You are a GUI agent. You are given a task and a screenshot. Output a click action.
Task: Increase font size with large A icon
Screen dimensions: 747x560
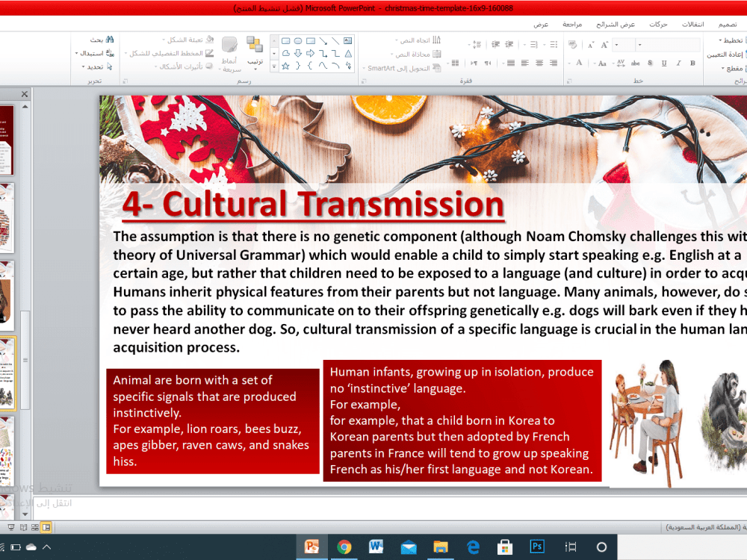click(604, 45)
